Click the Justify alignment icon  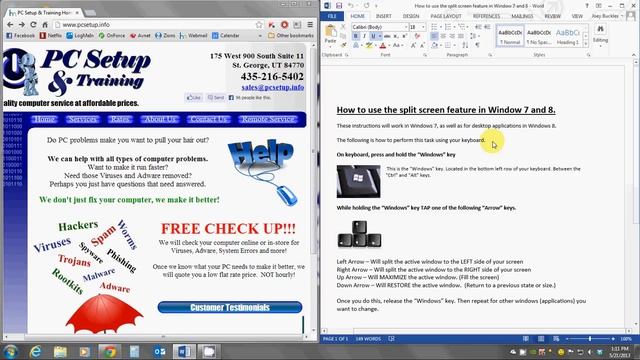pos(461,36)
